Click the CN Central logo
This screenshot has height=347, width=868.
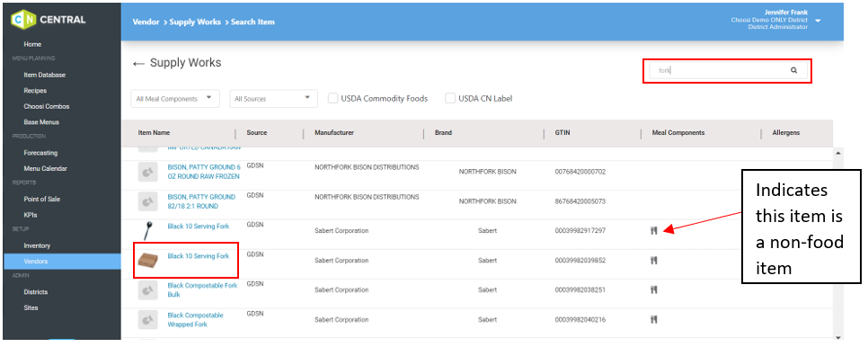click(x=49, y=20)
